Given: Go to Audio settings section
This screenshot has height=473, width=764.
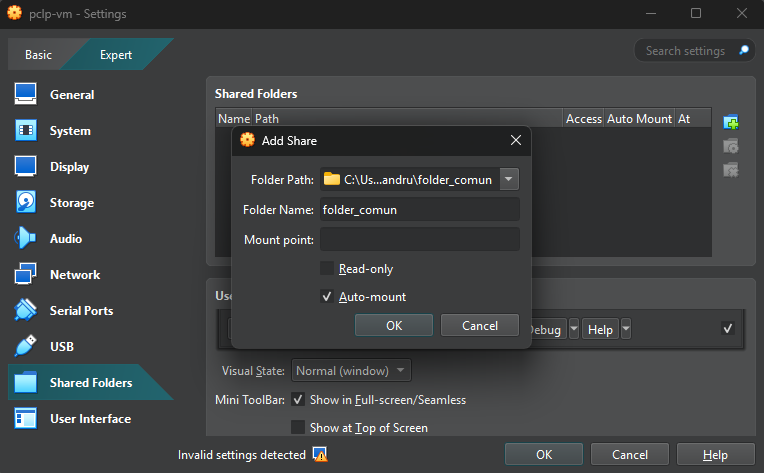Looking at the screenshot, I should click(x=26, y=239).
